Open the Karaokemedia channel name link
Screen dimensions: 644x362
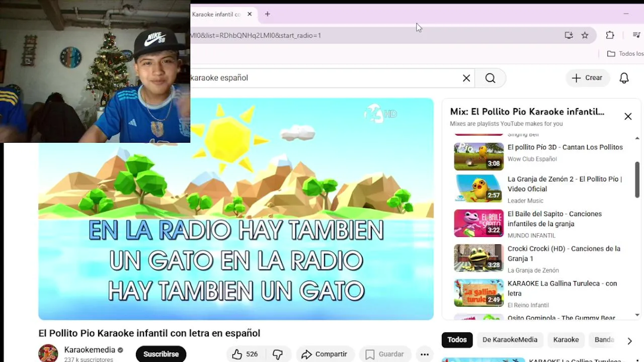coord(90,350)
